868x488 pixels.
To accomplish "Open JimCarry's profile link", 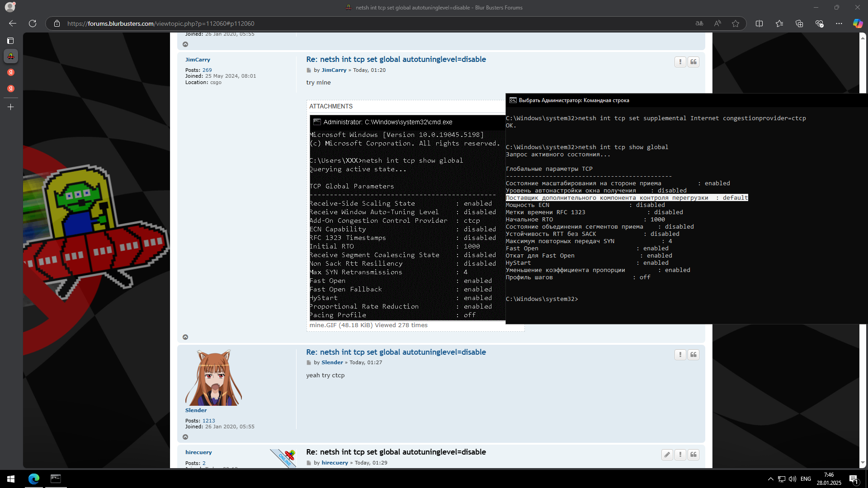I will tap(198, 60).
